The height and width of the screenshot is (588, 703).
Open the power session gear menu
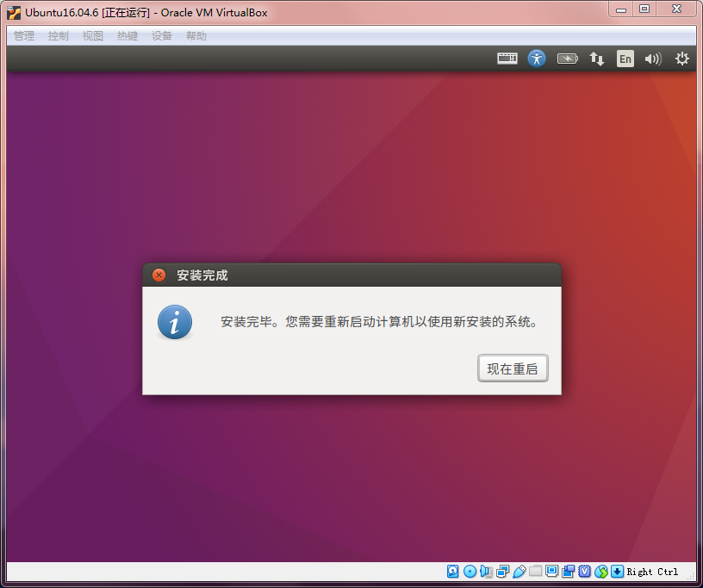point(682,59)
